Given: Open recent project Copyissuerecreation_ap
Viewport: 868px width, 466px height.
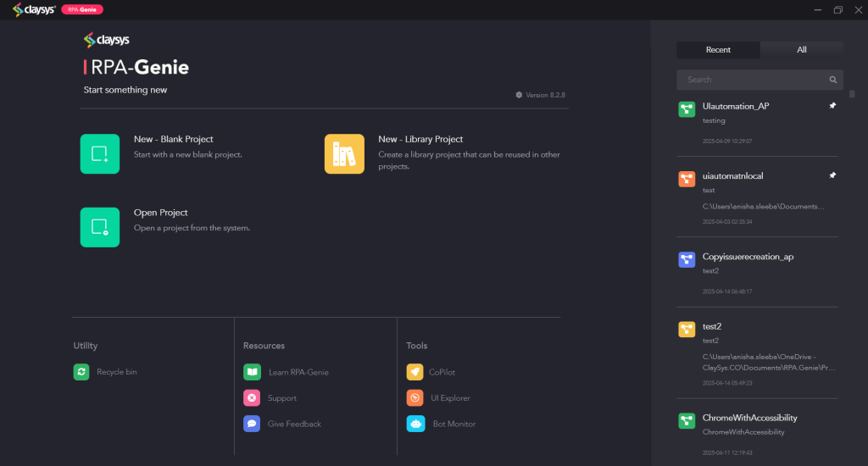Looking at the screenshot, I should (x=748, y=257).
